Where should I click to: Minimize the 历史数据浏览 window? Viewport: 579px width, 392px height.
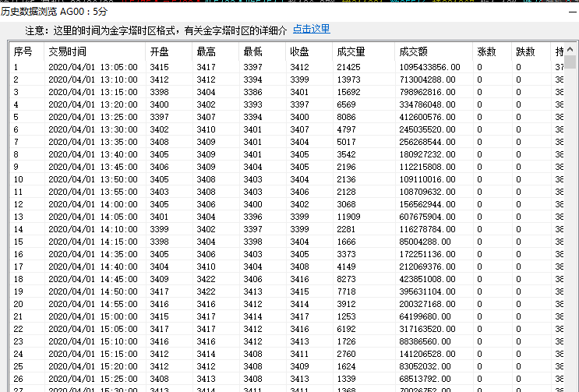click(573, 12)
